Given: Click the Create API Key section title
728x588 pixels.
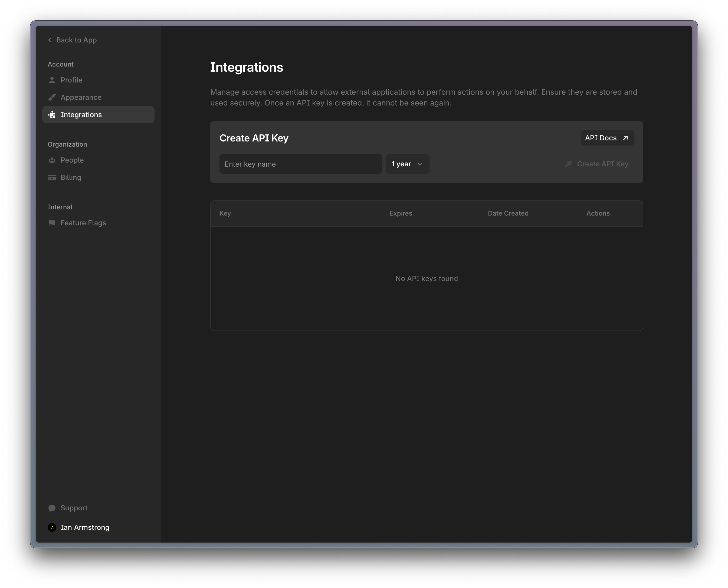Looking at the screenshot, I should (x=254, y=138).
